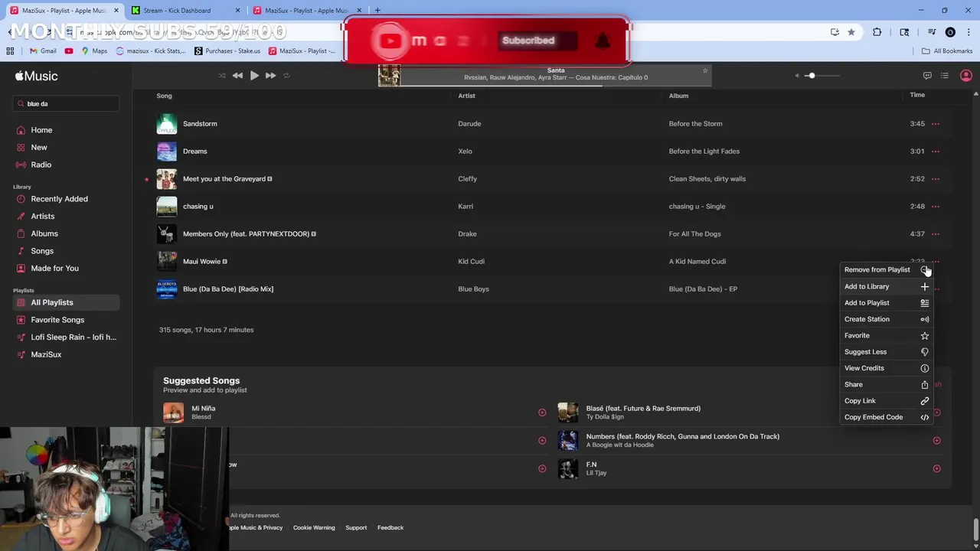Open All Bookmarks folder

point(947,51)
